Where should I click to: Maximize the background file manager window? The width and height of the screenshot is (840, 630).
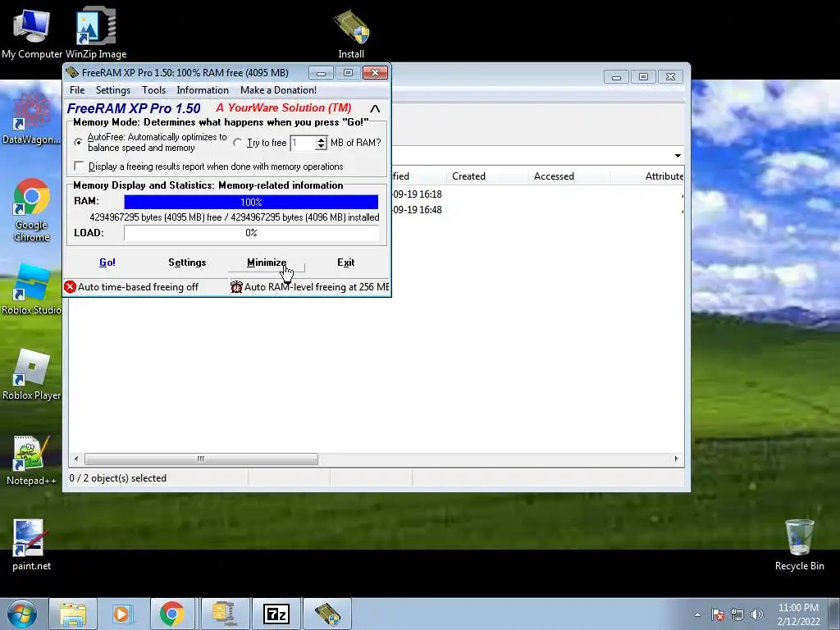pyautogui.click(x=643, y=76)
